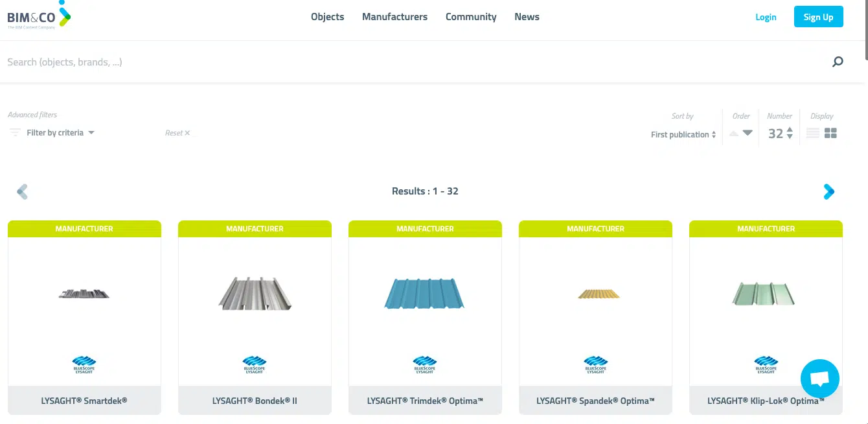
Task: Click the Sign Up button
Action: click(x=818, y=16)
